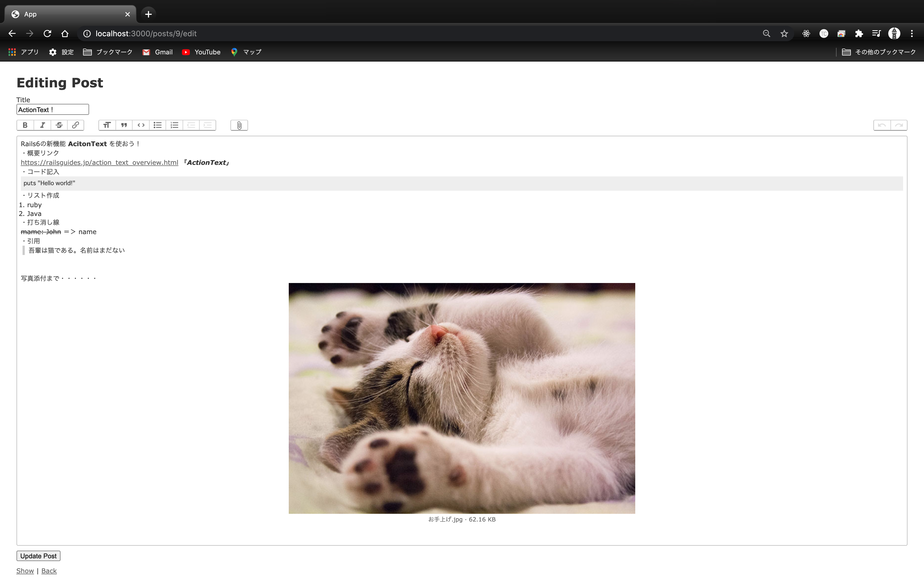The image size is (924, 577).
Task: Insert a code block
Action: [x=141, y=125]
